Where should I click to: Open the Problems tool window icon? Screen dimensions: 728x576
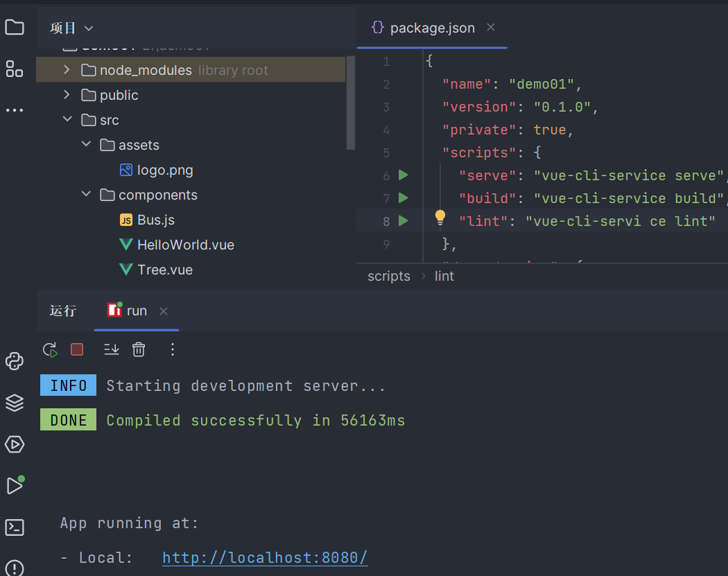15,568
